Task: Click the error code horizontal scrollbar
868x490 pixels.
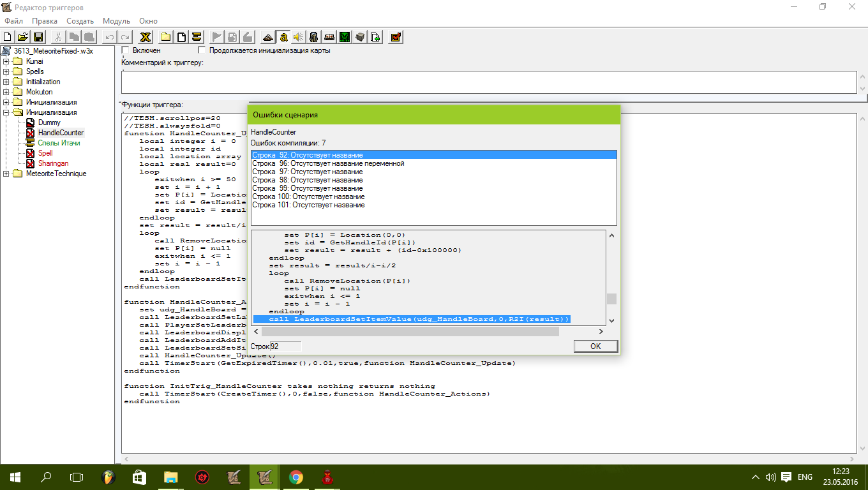Action: [x=407, y=332]
